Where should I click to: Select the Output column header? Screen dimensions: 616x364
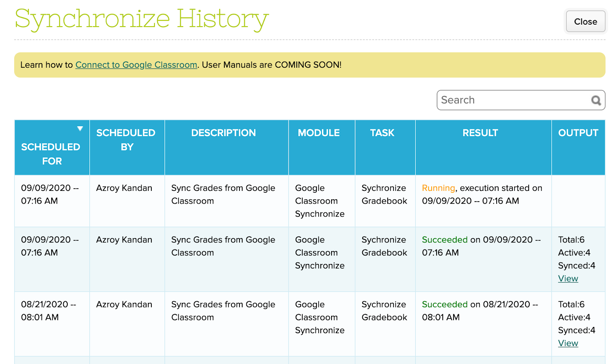578,133
